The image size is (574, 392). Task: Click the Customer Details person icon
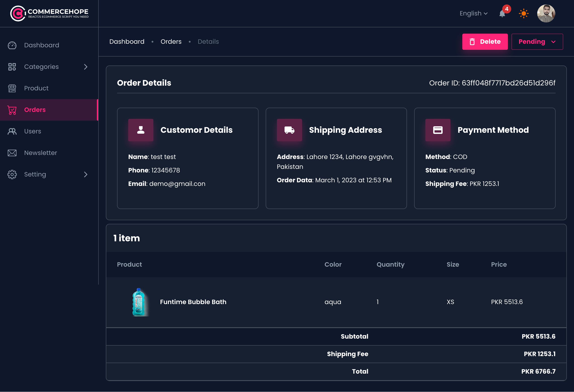(141, 130)
